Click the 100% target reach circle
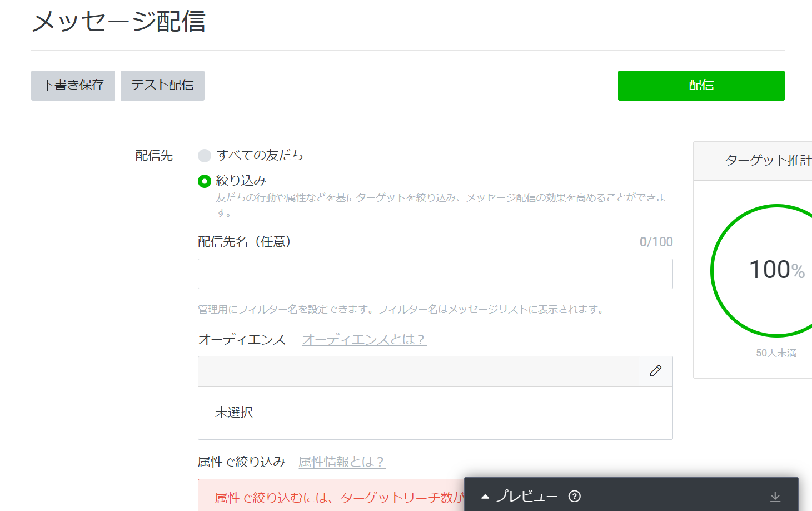The width and height of the screenshot is (812, 511). [776, 270]
